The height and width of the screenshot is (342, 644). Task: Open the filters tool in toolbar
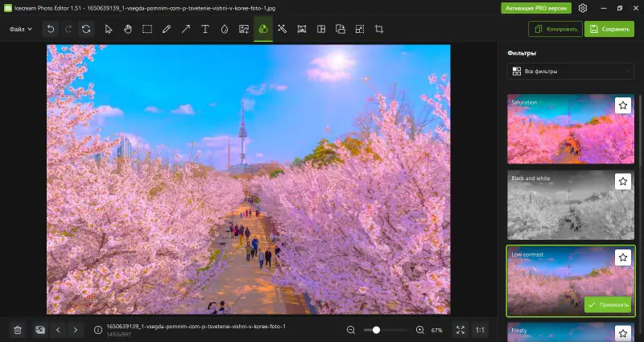(x=263, y=29)
